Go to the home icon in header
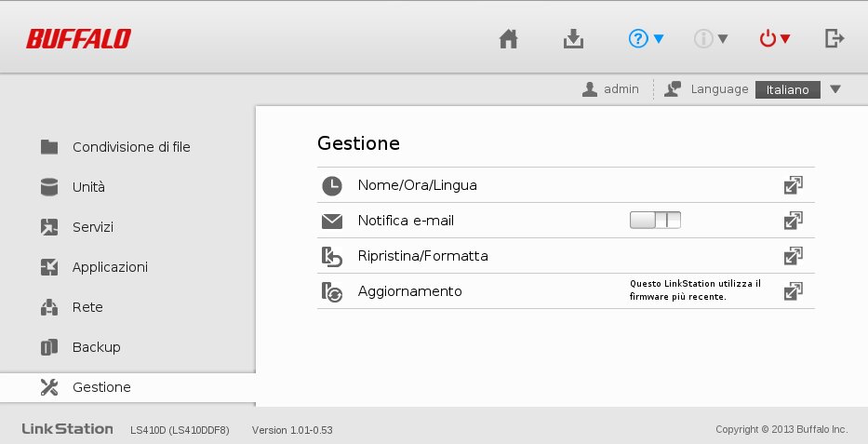The width and height of the screenshot is (868, 444). tap(508, 39)
